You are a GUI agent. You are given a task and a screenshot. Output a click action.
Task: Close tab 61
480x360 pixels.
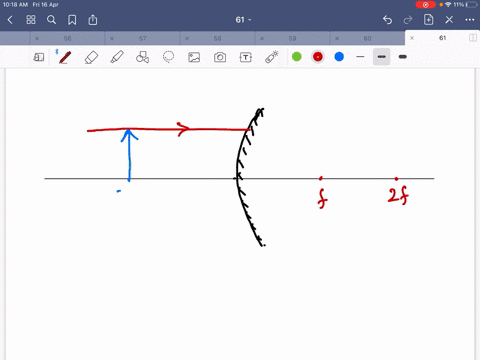(x=412, y=38)
